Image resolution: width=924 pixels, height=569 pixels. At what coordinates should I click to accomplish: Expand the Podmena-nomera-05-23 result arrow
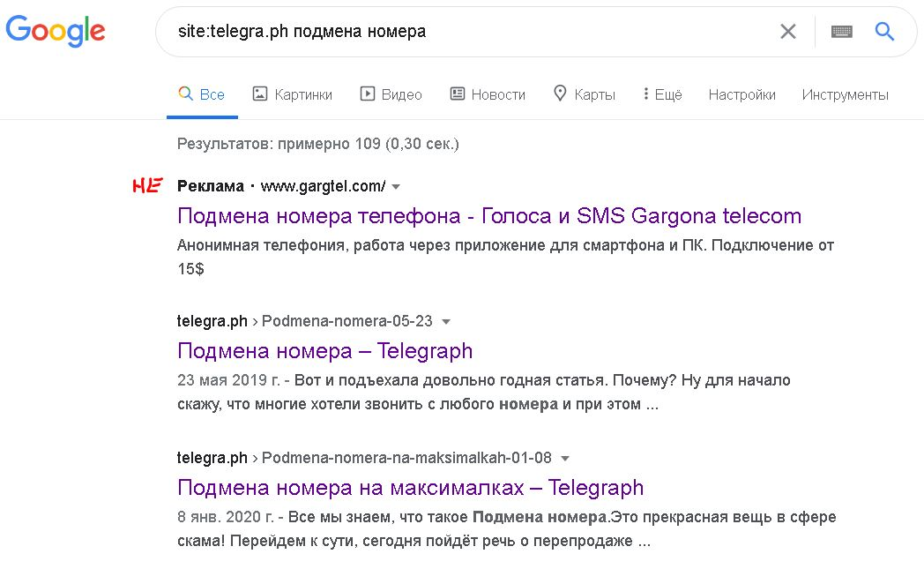[x=446, y=321]
